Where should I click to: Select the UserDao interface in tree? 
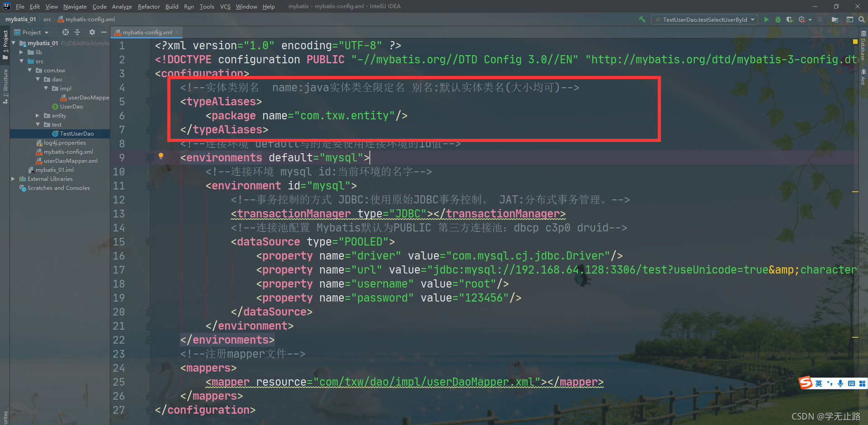[x=67, y=106]
